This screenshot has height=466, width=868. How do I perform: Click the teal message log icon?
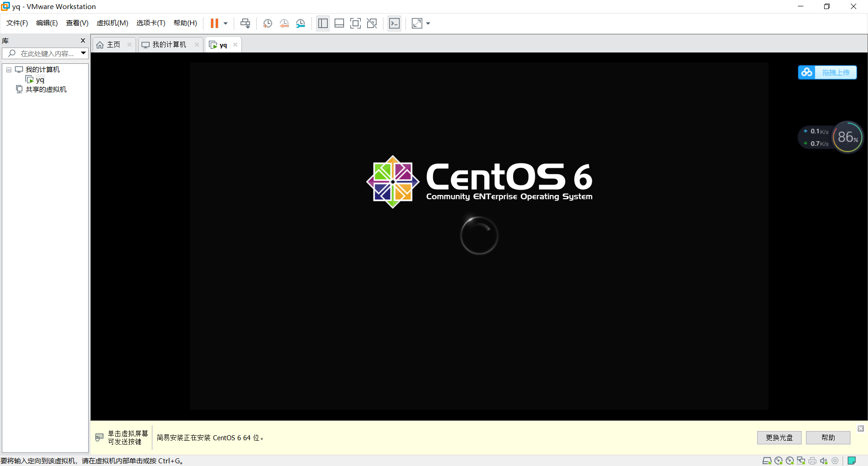click(x=852, y=461)
